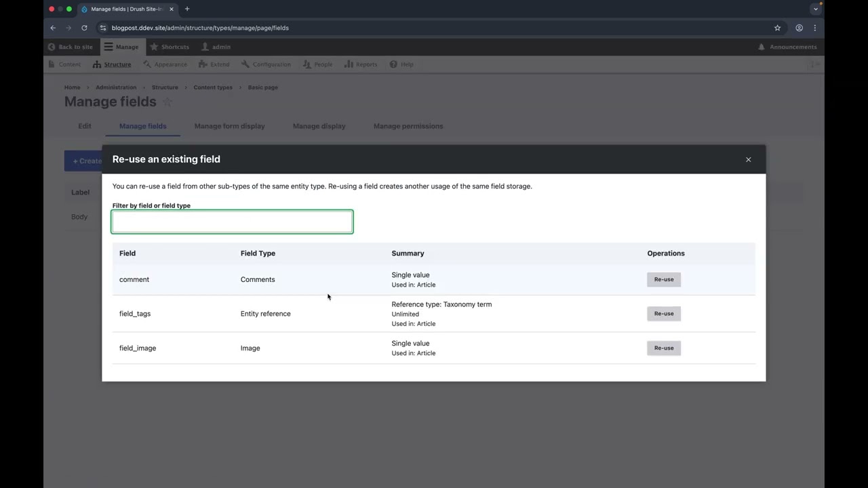Re-use the comment field
The height and width of the screenshot is (488, 868).
[x=664, y=279]
